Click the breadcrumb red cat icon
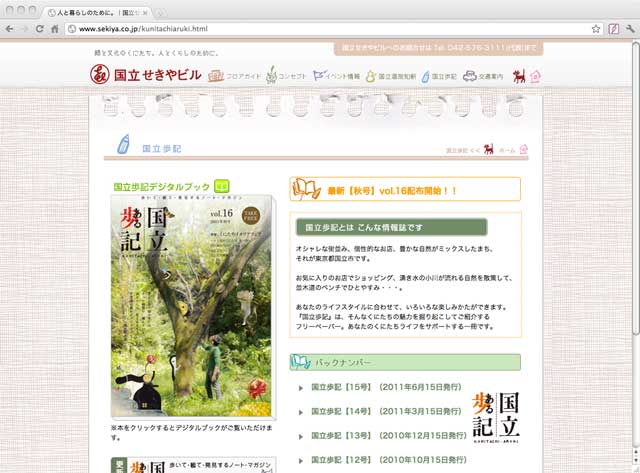Screen dimensions: 640x473 point(489,149)
